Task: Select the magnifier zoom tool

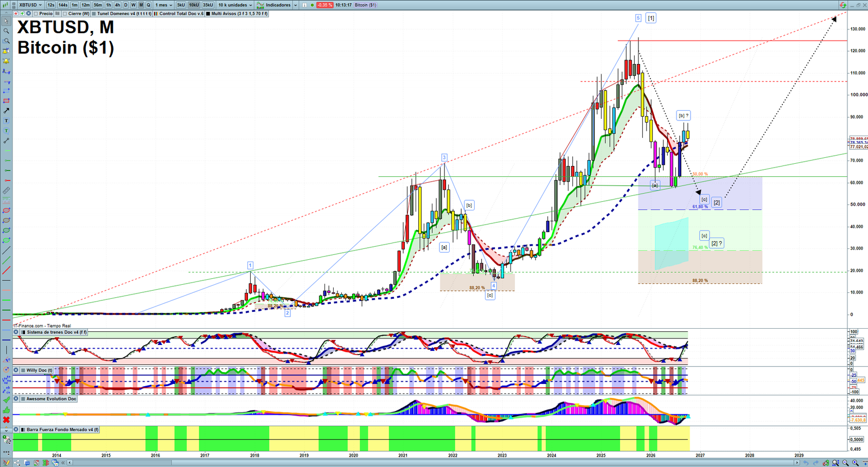Action: [x=7, y=31]
